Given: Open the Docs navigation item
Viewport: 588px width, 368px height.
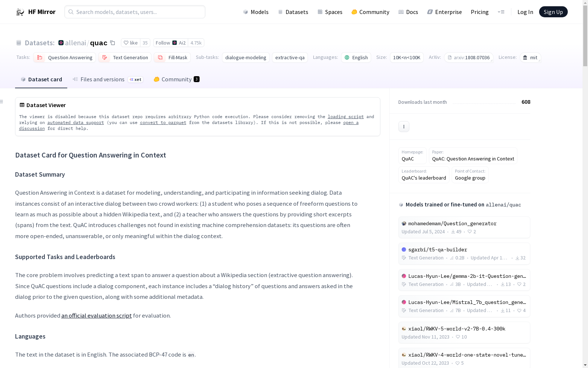Looking at the screenshot, I should click(408, 12).
